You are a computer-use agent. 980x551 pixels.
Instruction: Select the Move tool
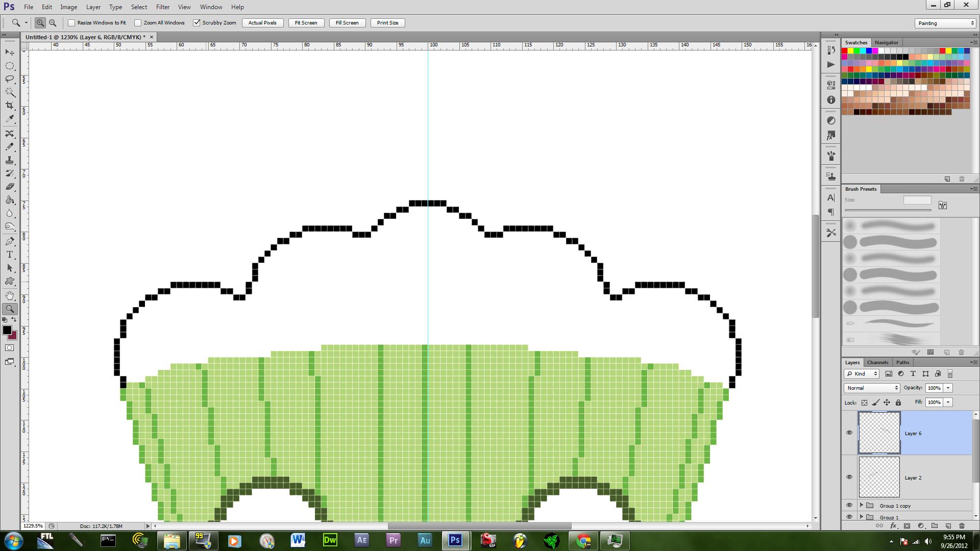10,53
